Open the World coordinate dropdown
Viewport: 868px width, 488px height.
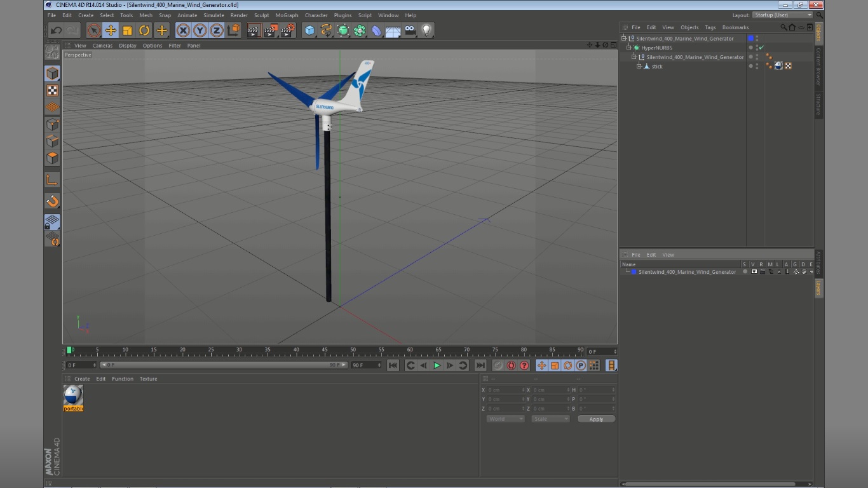(506, 419)
